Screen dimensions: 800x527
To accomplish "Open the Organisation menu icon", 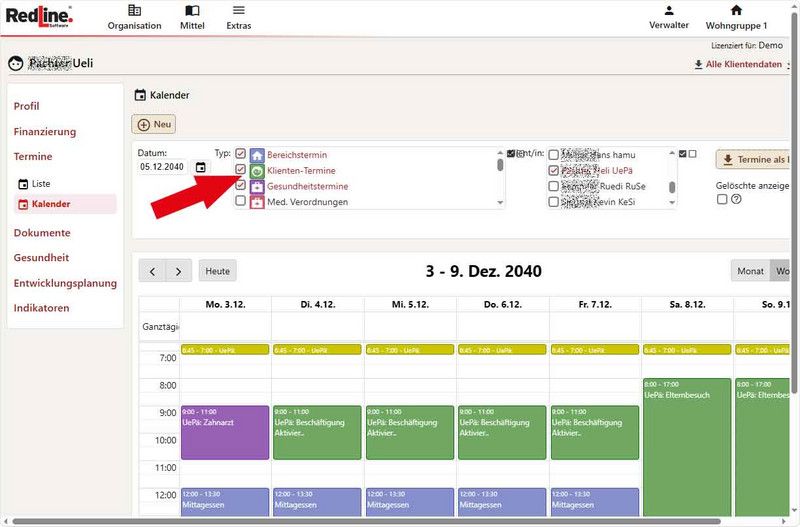I will coord(134,10).
